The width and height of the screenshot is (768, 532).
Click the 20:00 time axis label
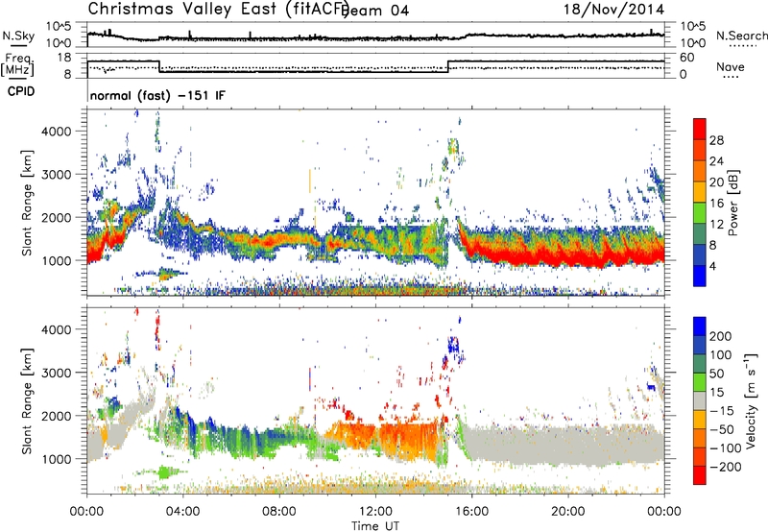point(568,512)
